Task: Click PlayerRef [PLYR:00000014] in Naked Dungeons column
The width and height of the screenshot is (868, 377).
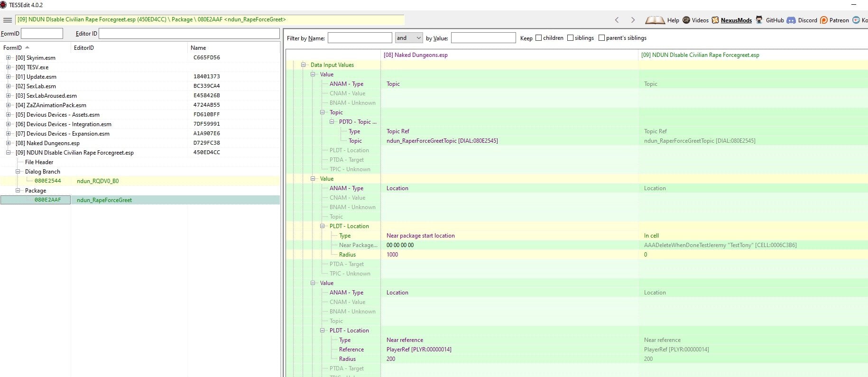Action: 419,349
